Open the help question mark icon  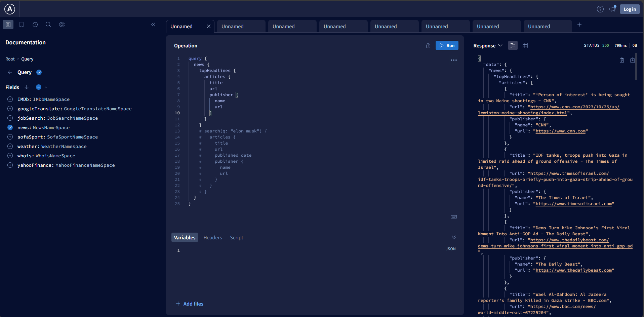coord(600,9)
